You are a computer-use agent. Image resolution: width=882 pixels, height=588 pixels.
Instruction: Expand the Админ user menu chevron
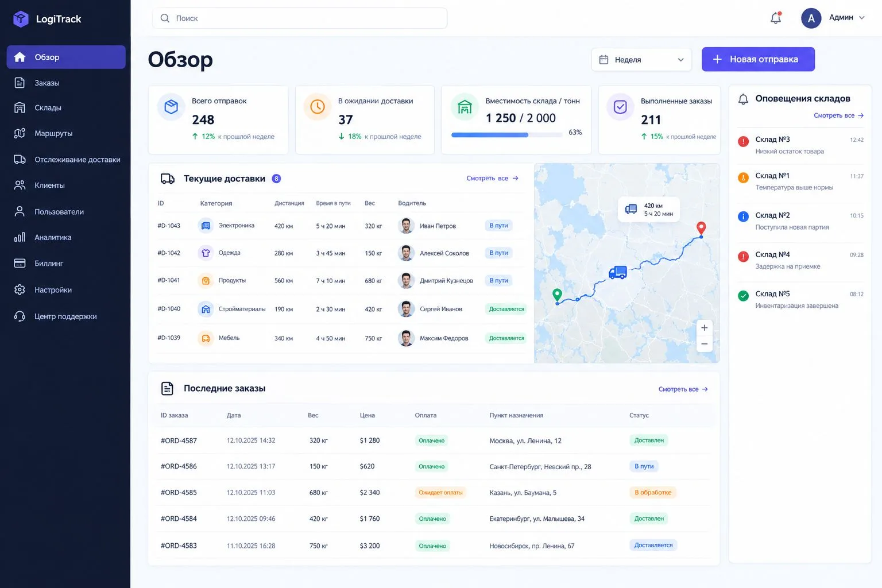(862, 18)
